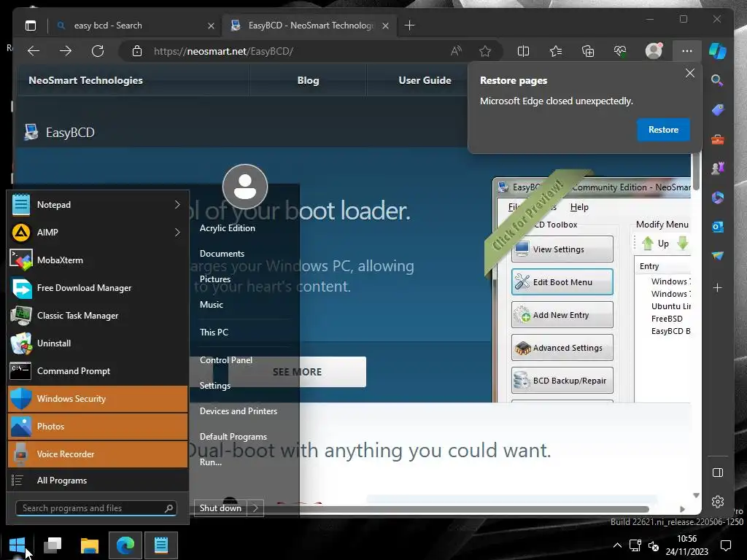The image size is (747, 560).
Task: Open the Edge tab actions menu
Action: (x=31, y=26)
